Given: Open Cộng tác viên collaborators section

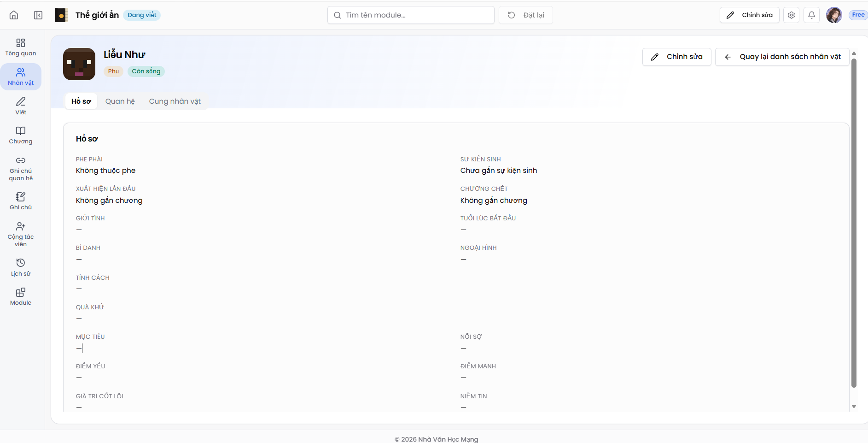Looking at the screenshot, I should click(x=21, y=235).
